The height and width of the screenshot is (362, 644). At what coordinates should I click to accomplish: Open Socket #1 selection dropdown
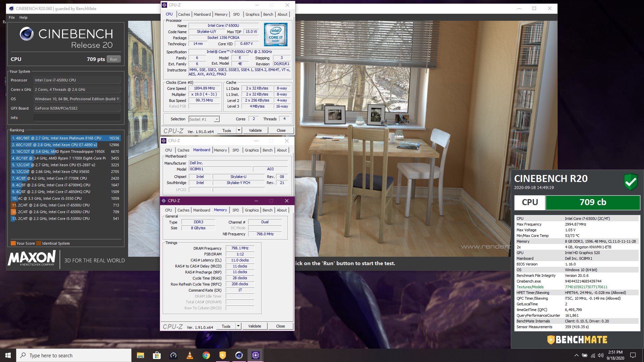coord(204,119)
